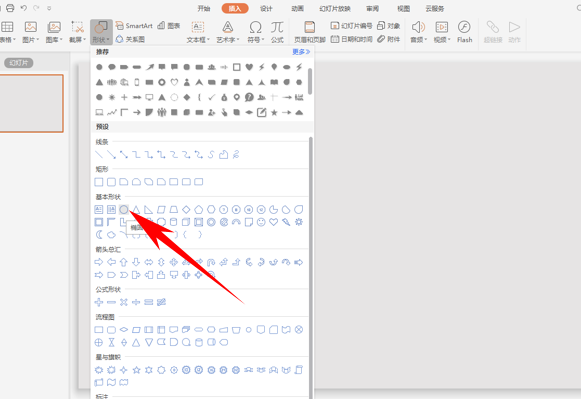
Task: Click the 幻灯片 panel tab
Action: (x=19, y=63)
